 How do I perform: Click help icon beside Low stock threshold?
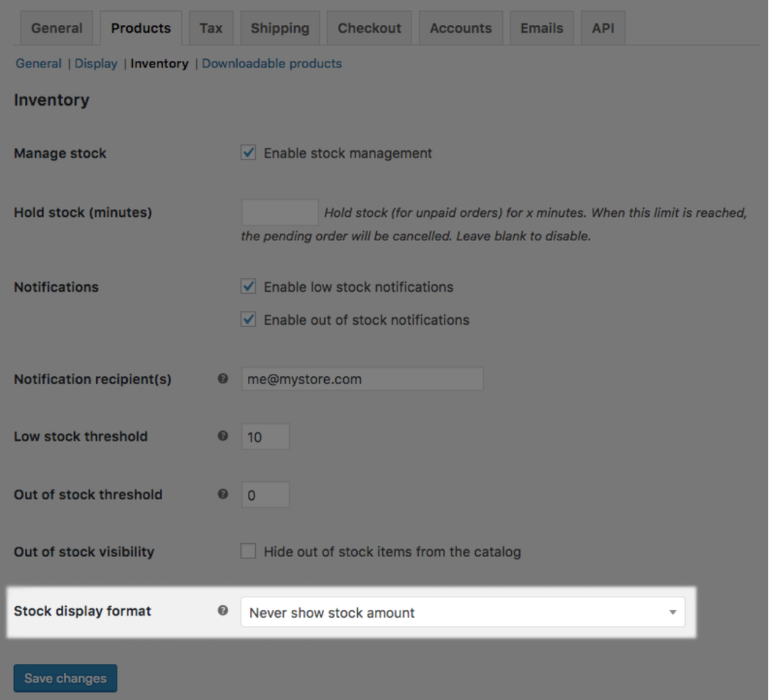point(223,436)
